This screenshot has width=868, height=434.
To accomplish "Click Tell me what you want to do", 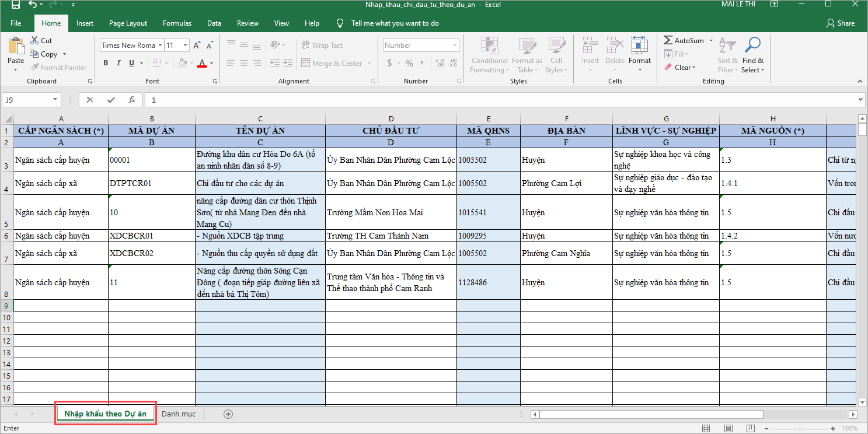I will pyautogui.click(x=395, y=23).
